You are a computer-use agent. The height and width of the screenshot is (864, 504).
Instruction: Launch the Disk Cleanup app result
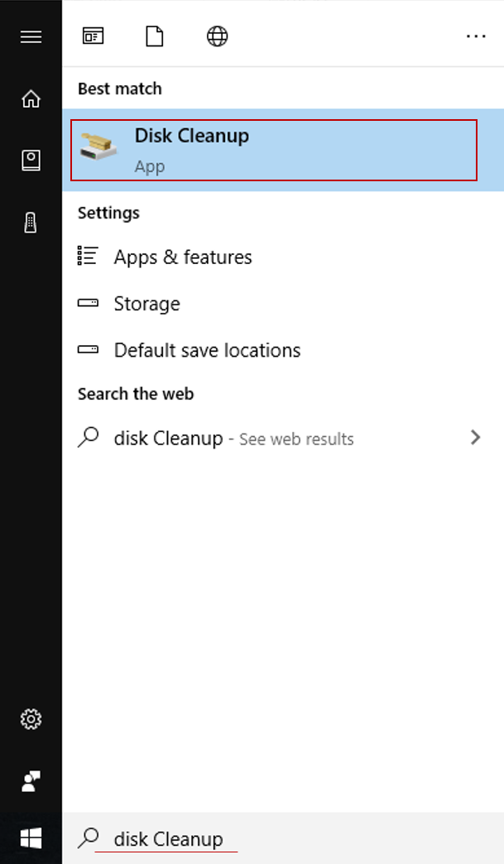pos(273,150)
